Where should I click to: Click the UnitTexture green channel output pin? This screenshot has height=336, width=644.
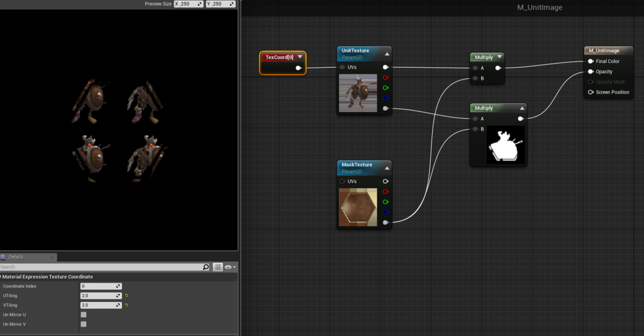[x=386, y=88]
